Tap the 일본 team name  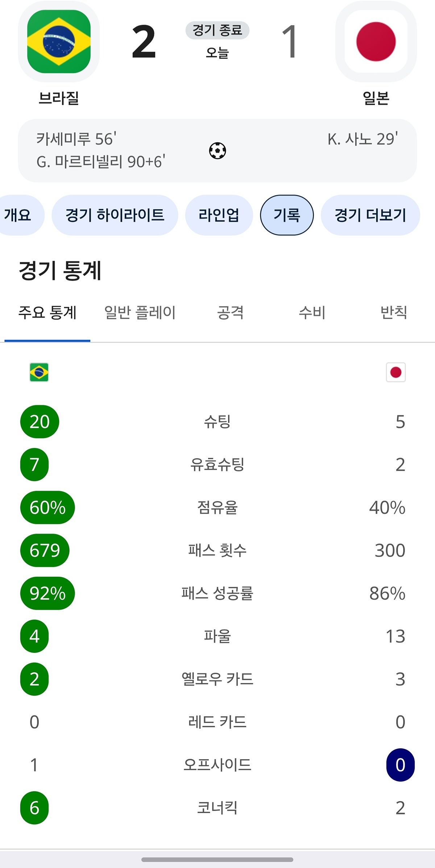click(376, 98)
